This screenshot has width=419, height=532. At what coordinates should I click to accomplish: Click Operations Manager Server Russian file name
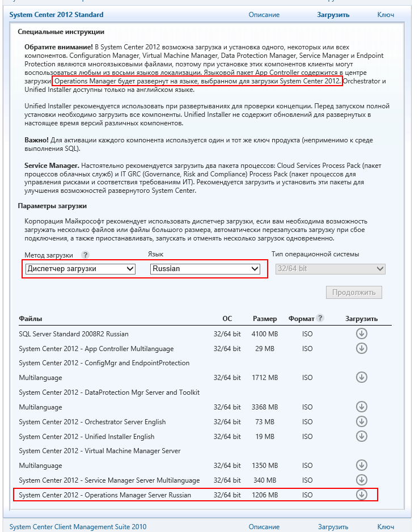pyautogui.click(x=105, y=495)
